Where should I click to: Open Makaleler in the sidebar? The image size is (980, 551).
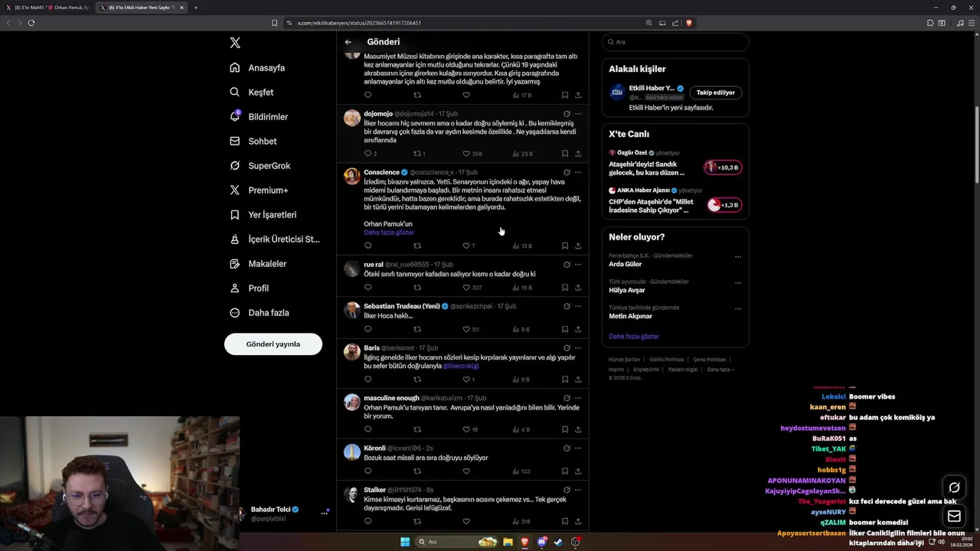pyautogui.click(x=258, y=263)
